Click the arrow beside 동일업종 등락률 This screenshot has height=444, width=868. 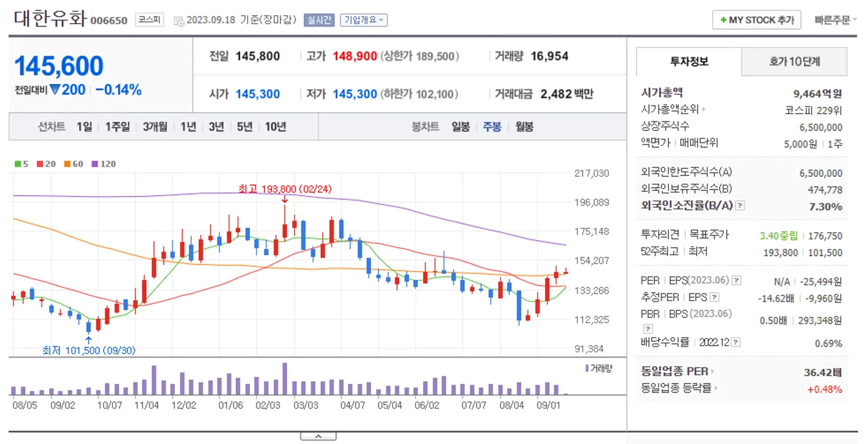716,388
